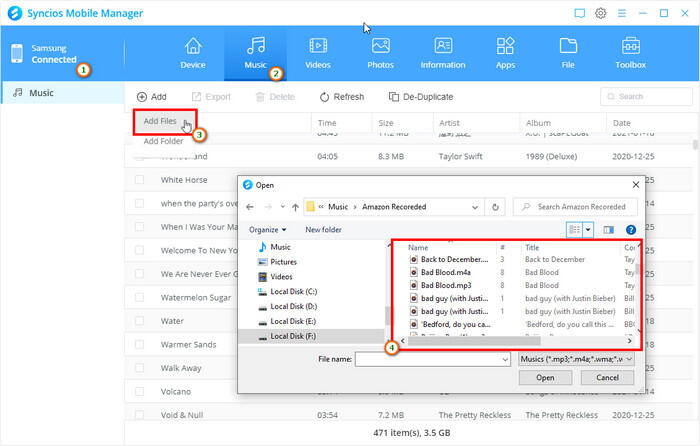Open the Information section icon

[443, 46]
